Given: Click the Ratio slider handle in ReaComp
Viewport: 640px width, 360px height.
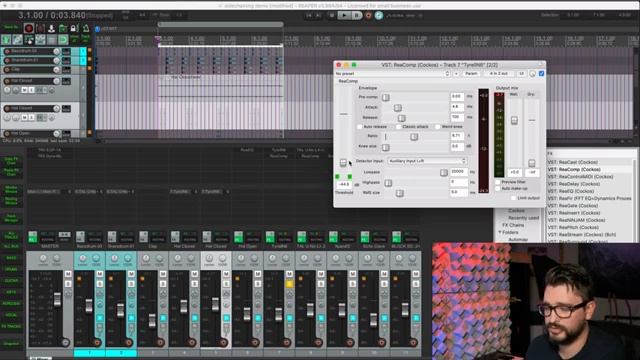Looking at the screenshot, I should [x=414, y=137].
